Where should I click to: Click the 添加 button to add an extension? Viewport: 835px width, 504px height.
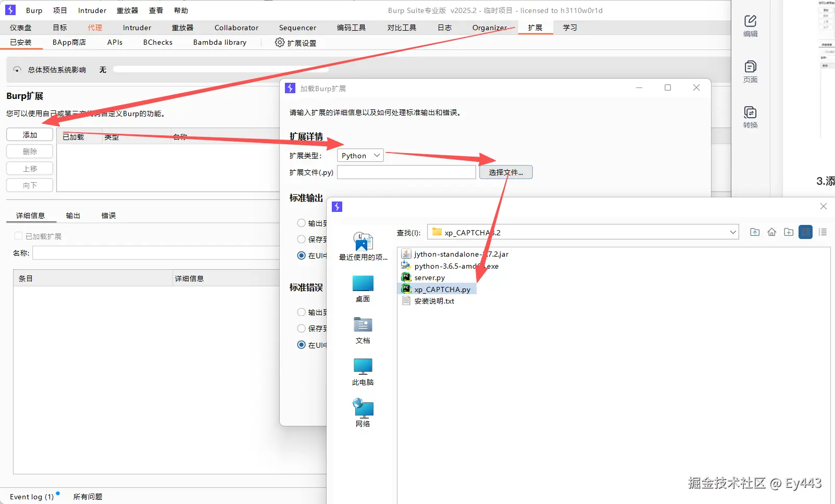pyautogui.click(x=30, y=135)
